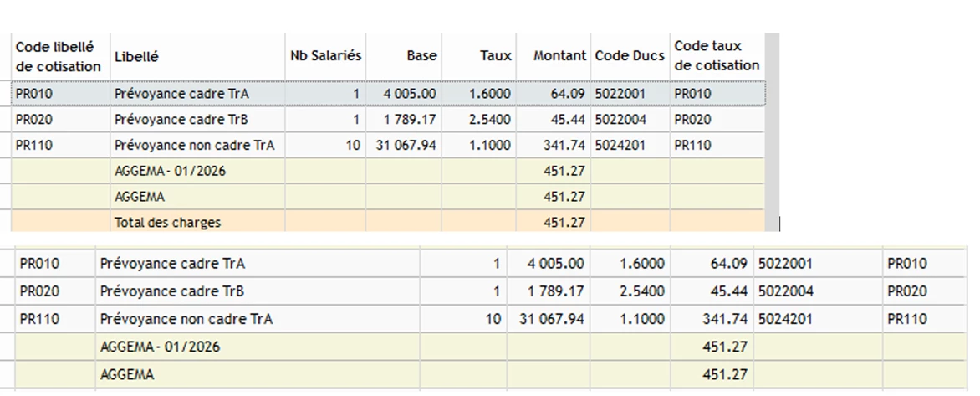
Task: Click the Code taux de cotisation header
Action: 717,56
